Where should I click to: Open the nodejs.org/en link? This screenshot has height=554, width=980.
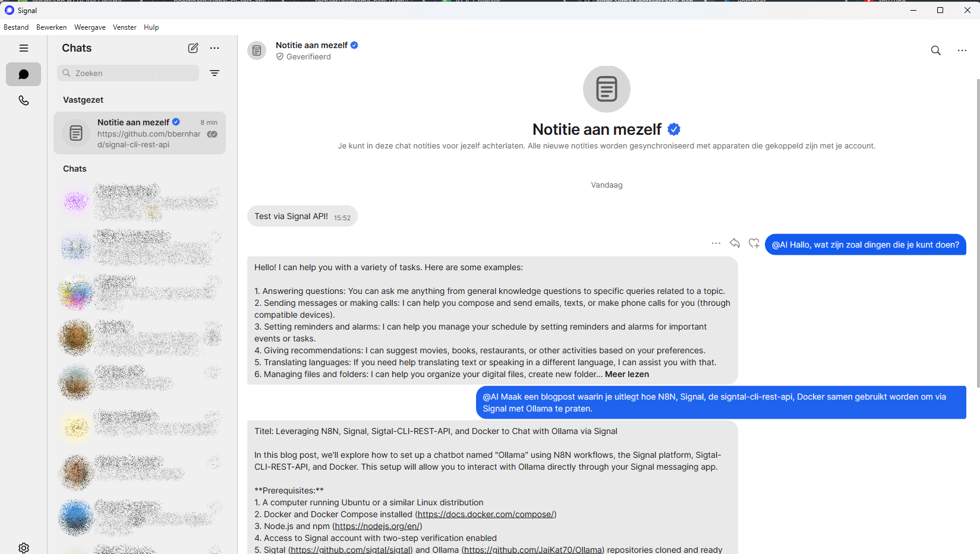pyautogui.click(x=378, y=526)
